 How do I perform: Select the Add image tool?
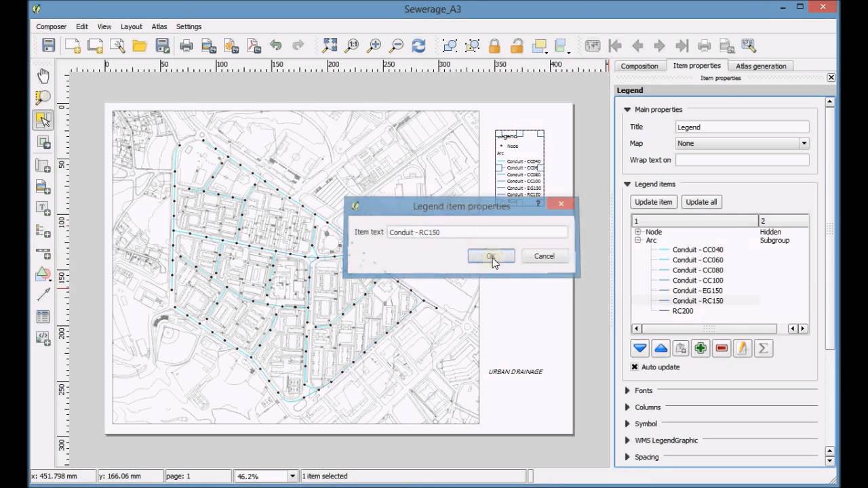tap(43, 187)
